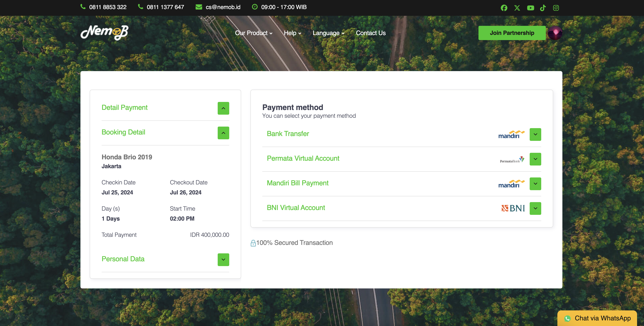Viewport: 644px width, 326px height.
Task: Expand the BNI Virtual Account option
Action: pyautogui.click(x=535, y=208)
